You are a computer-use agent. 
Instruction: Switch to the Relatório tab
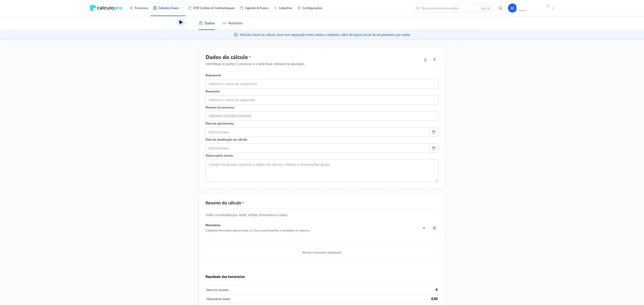pos(233,23)
